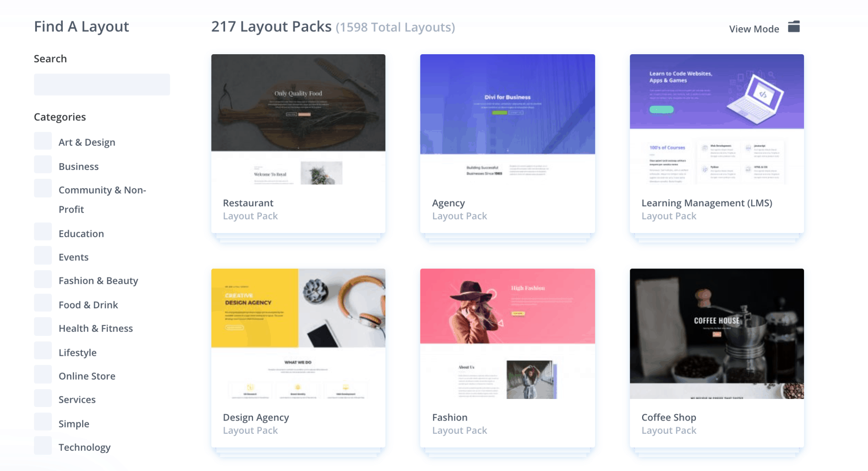Screen dimensions: 868x471
Task: Toggle the Art & Design checkbox
Action: point(43,141)
